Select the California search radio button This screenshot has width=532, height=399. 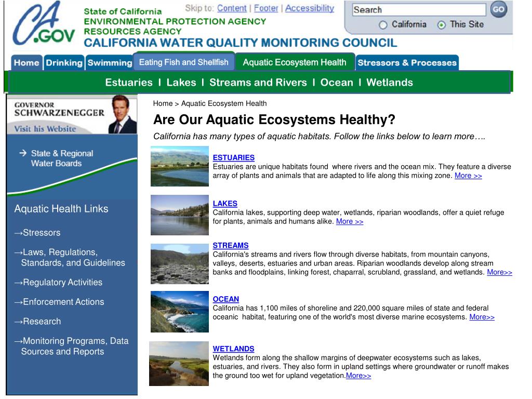pos(383,25)
